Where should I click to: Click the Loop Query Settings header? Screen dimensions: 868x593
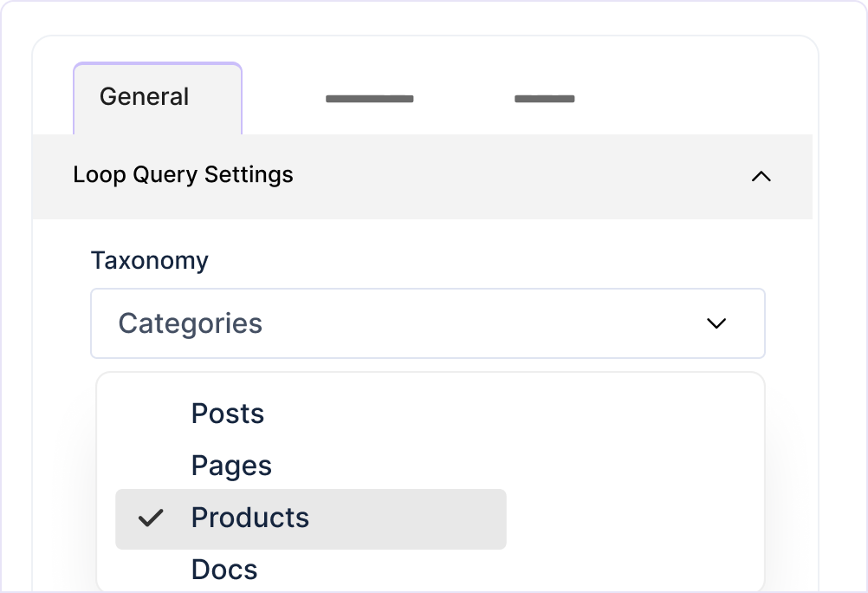click(423, 177)
